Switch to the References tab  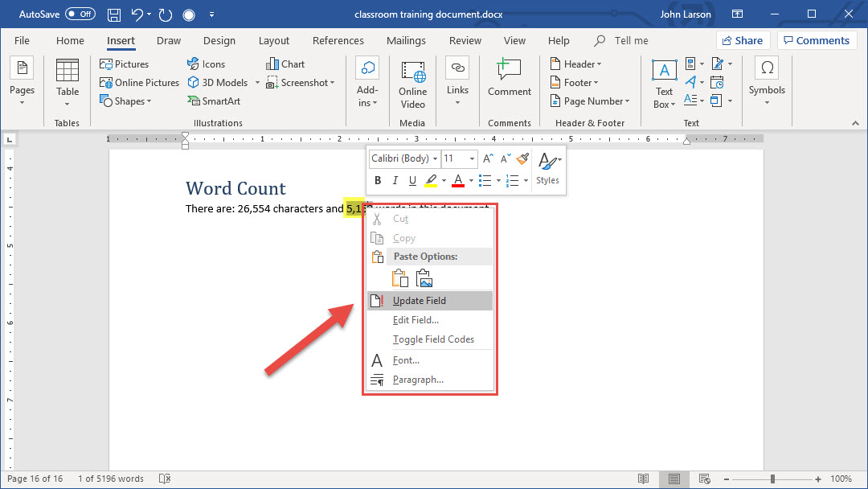point(338,41)
